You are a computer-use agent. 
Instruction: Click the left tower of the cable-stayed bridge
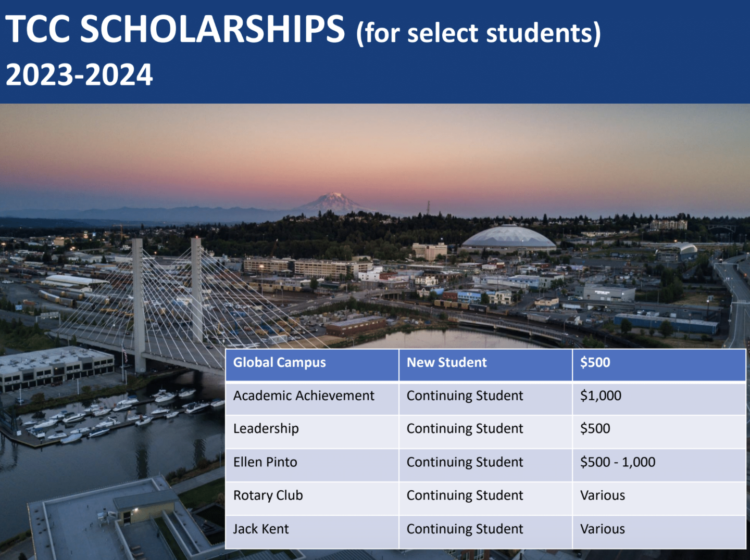(138, 302)
